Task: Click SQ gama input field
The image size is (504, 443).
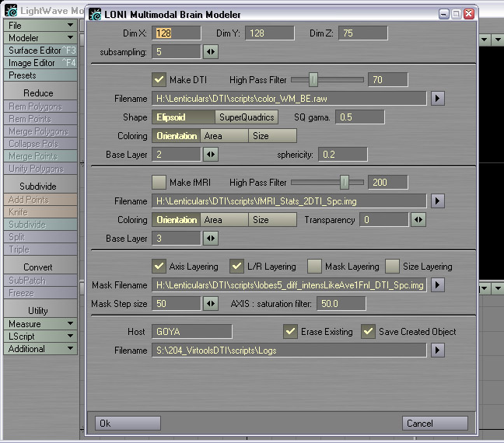Action: (x=360, y=117)
